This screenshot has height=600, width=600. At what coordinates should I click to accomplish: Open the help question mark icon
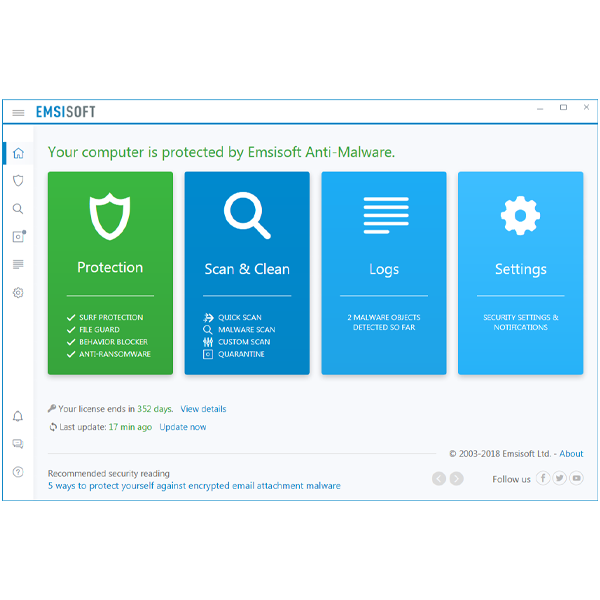pyautogui.click(x=18, y=472)
